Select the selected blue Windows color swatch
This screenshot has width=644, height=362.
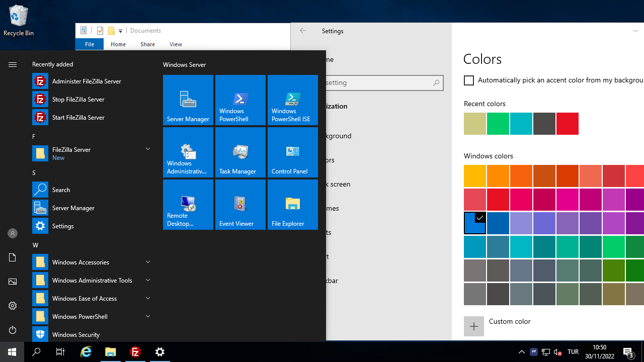point(475,223)
